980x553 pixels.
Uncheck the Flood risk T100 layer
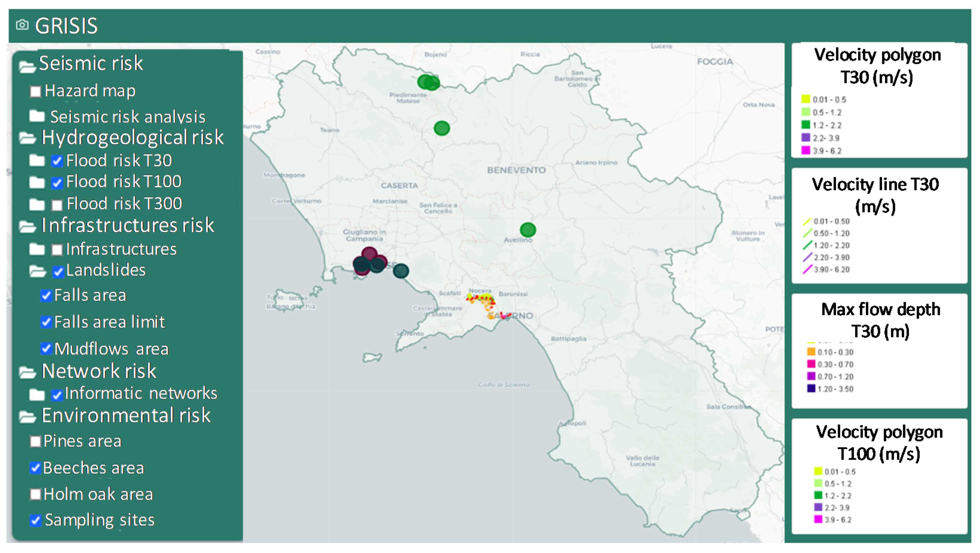click(57, 183)
